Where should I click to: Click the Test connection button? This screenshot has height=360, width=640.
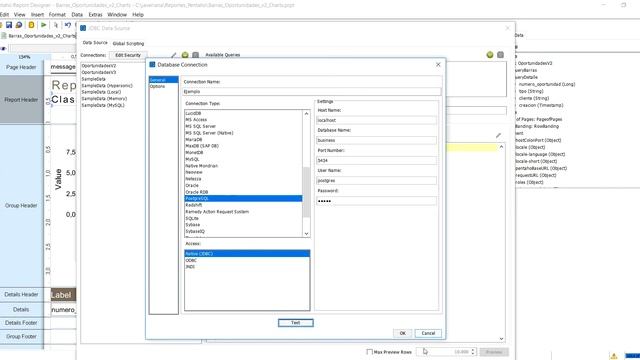[x=296, y=323]
